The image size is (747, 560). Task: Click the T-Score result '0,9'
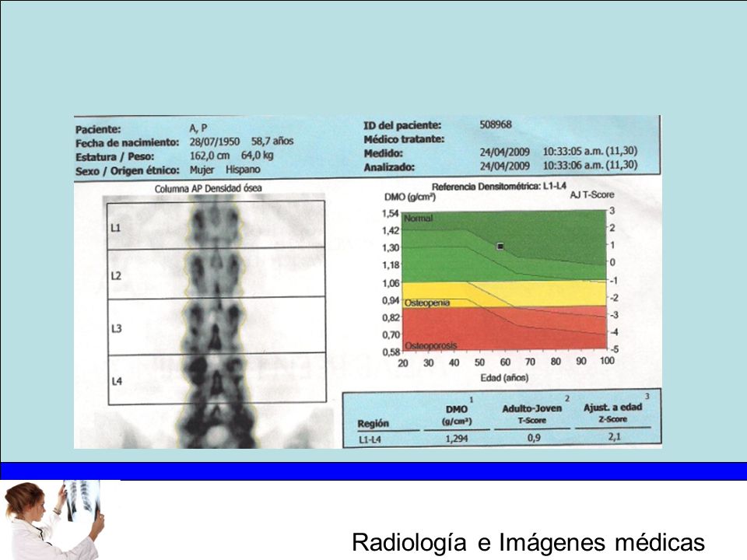point(534,438)
